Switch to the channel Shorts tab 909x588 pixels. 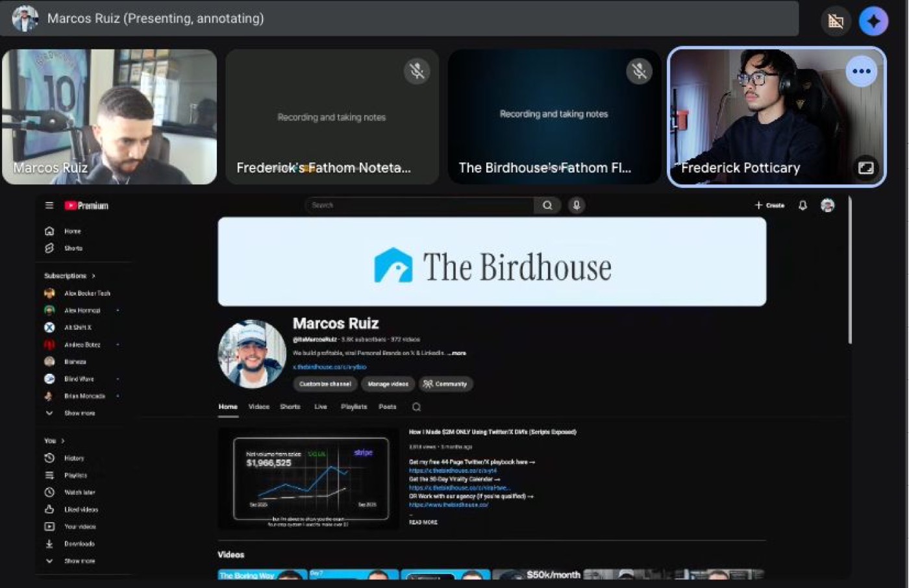coord(290,407)
